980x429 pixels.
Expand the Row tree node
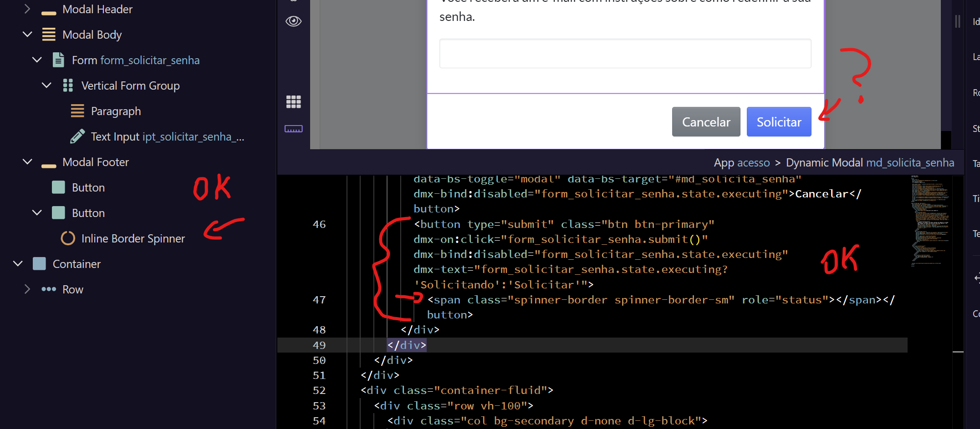pos(27,289)
